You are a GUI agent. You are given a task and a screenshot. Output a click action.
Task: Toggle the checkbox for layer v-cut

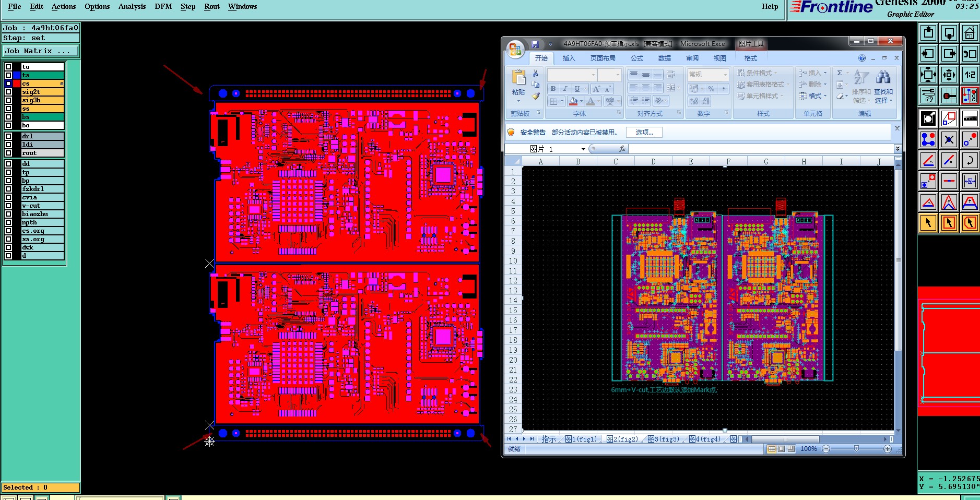(8, 206)
